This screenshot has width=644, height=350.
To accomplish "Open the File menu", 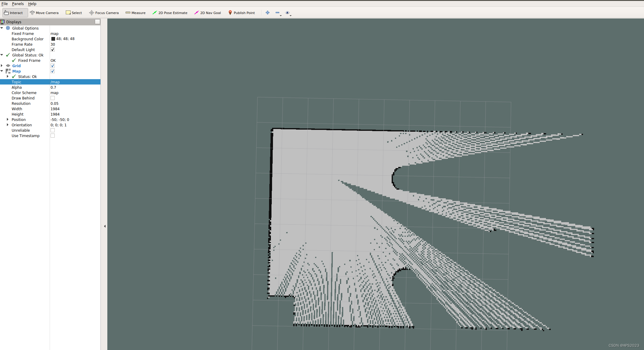I will (4, 4).
